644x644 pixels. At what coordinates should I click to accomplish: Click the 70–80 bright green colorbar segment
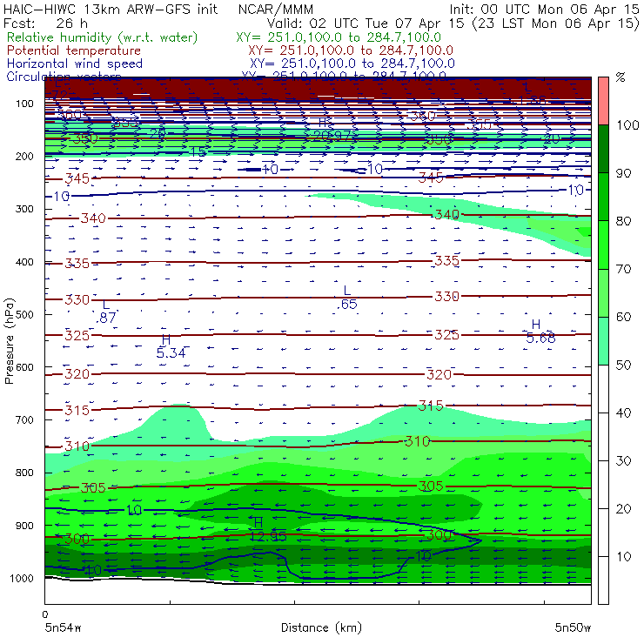click(x=603, y=245)
